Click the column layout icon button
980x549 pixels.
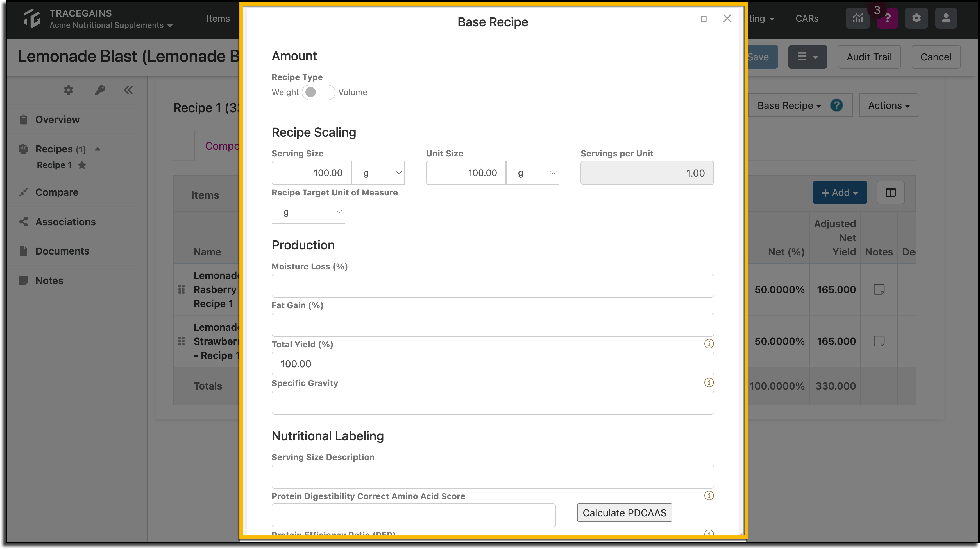click(891, 193)
